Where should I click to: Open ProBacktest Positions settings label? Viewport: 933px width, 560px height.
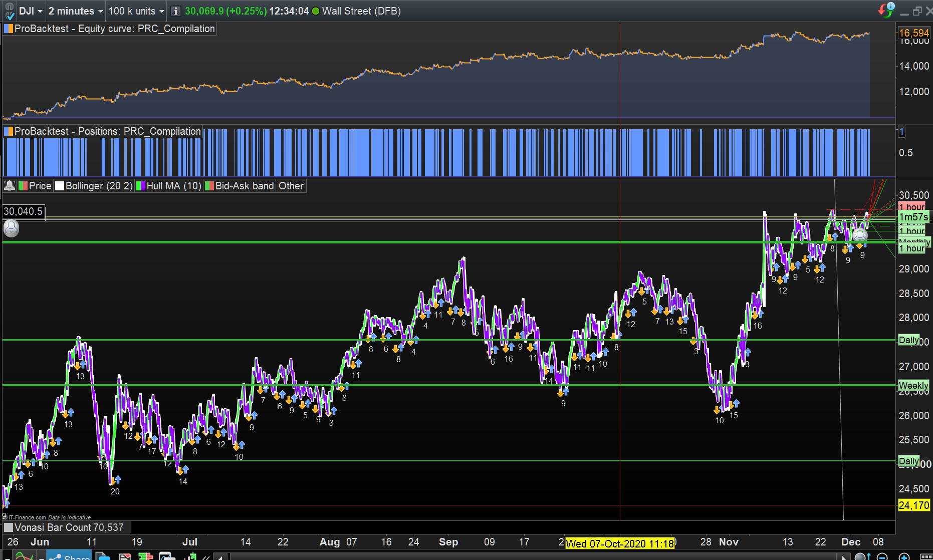(108, 131)
